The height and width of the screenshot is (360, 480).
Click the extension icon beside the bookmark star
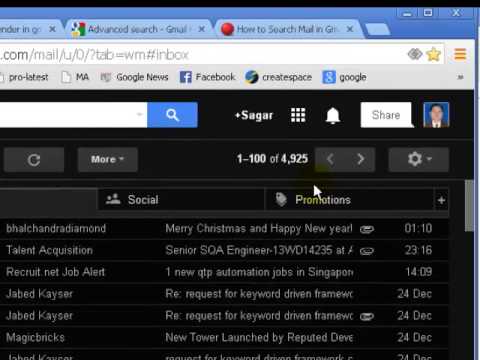tap(415, 54)
